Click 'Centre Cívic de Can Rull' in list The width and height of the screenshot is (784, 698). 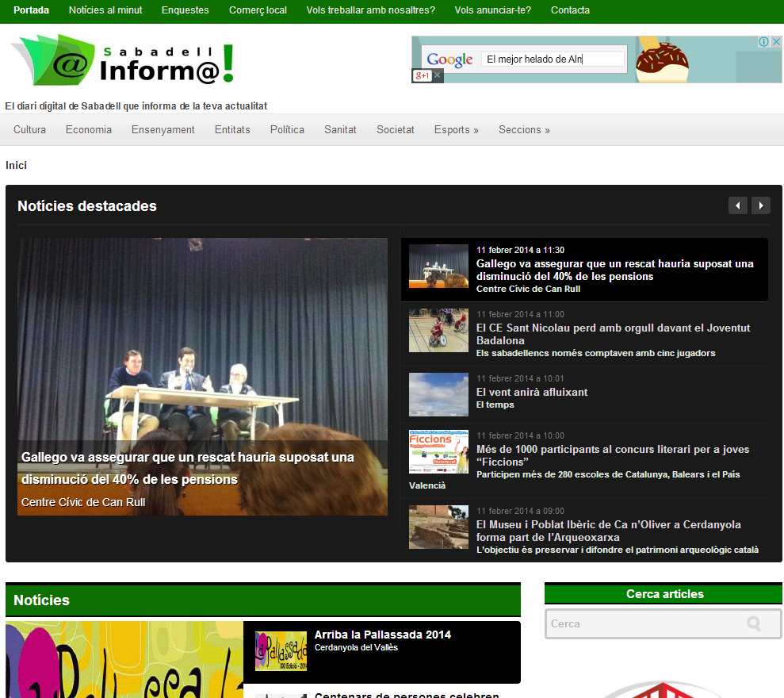pos(528,289)
